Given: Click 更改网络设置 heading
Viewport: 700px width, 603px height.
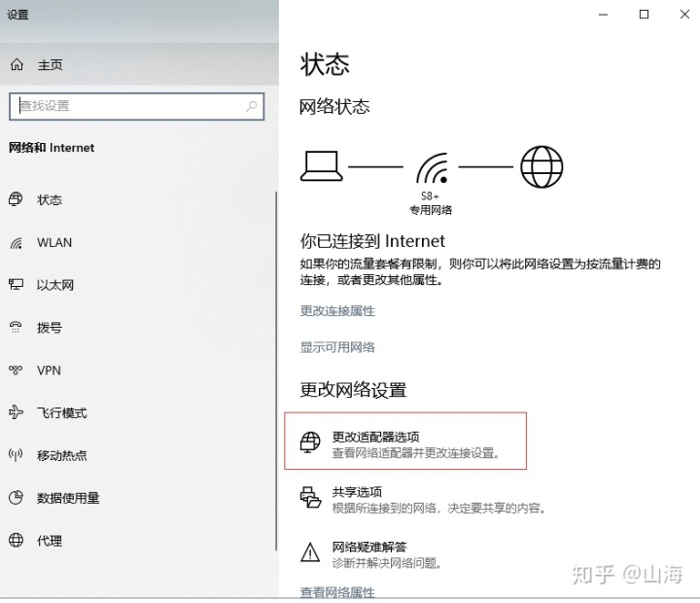Looking at the screenshot, I should click(x=353, y=389).
